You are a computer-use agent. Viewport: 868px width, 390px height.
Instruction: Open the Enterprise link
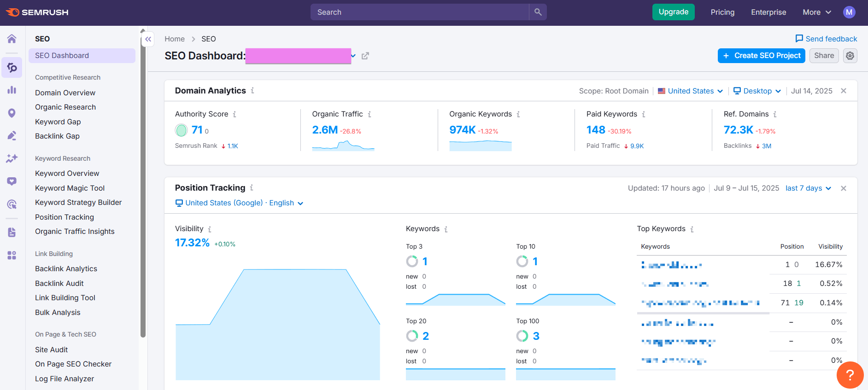(x=768, y=12)
